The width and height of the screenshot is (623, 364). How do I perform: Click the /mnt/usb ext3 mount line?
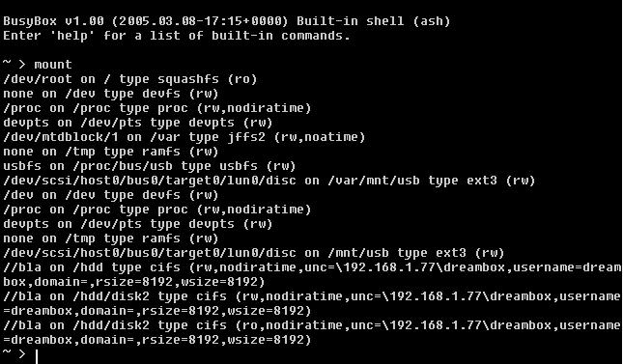[x=253, y=253]
